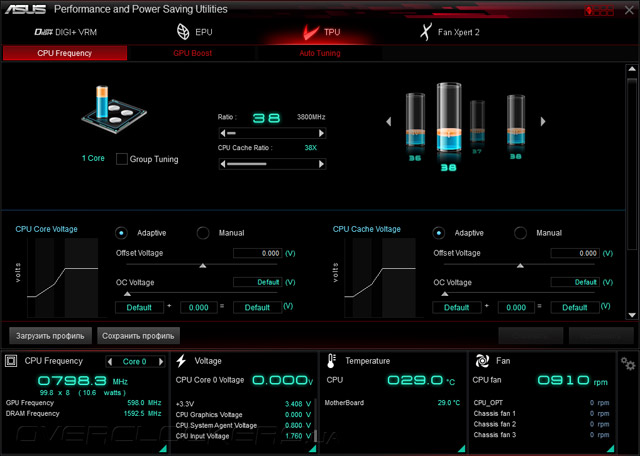The width and height of the screenshot is (640, 456).
Task: Decrease CPU Ratio with left arrow
Action: (223, 133)
